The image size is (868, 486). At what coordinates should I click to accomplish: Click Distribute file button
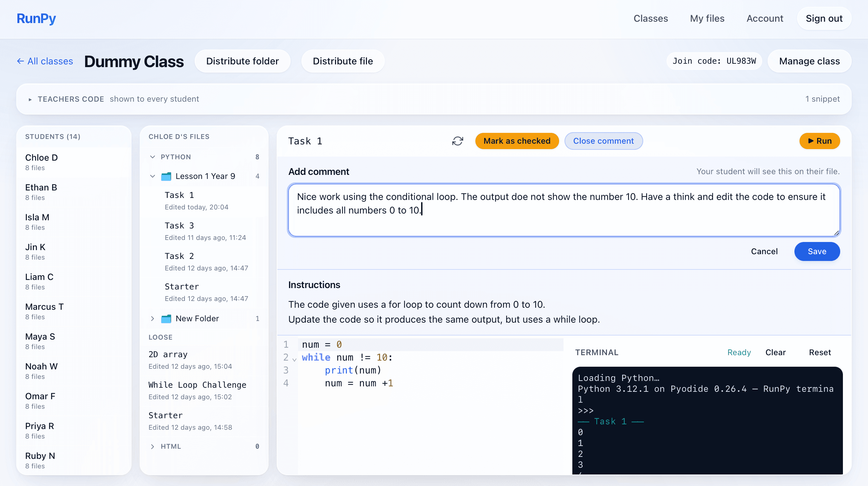(343, 61)
